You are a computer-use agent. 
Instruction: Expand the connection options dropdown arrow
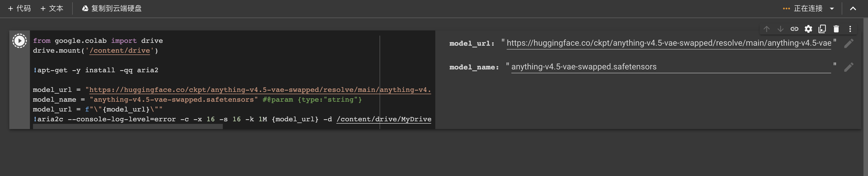(x=832, y=9)
